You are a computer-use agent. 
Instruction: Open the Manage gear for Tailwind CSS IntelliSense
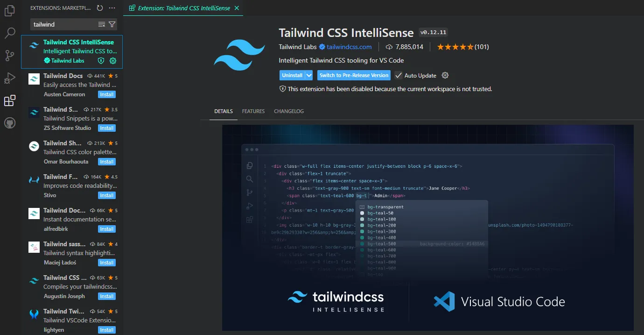pyautogui.click(x=112, y=61)
